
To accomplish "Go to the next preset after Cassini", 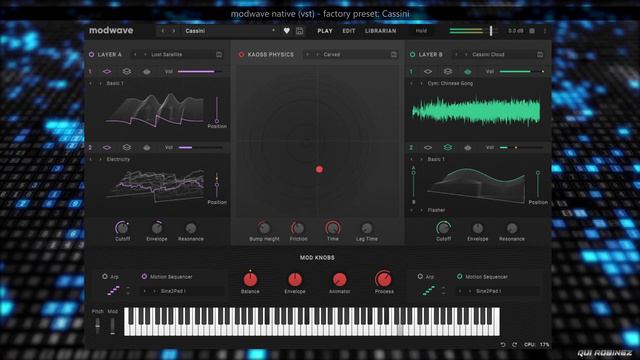I will pos(173,31).
